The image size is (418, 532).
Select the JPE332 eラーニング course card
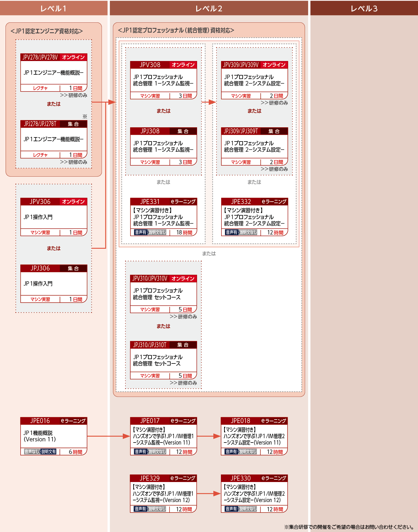pos(255,217)
